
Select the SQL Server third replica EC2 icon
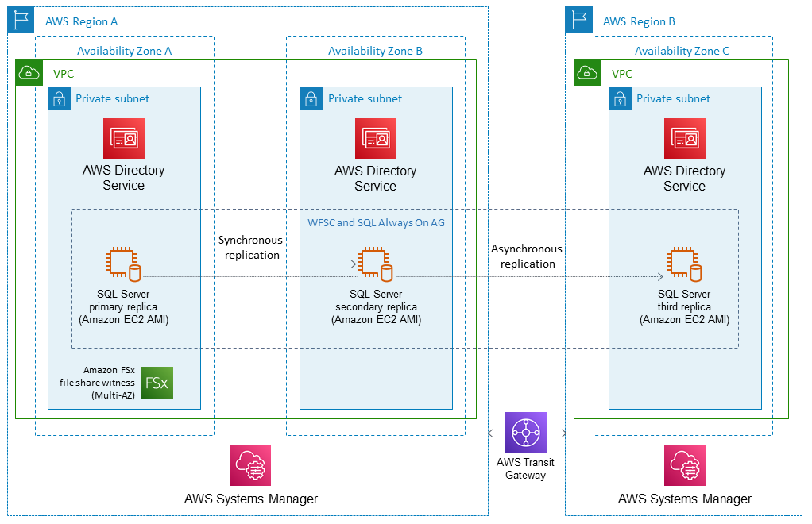pyautogui.click(x=684, y=265)
